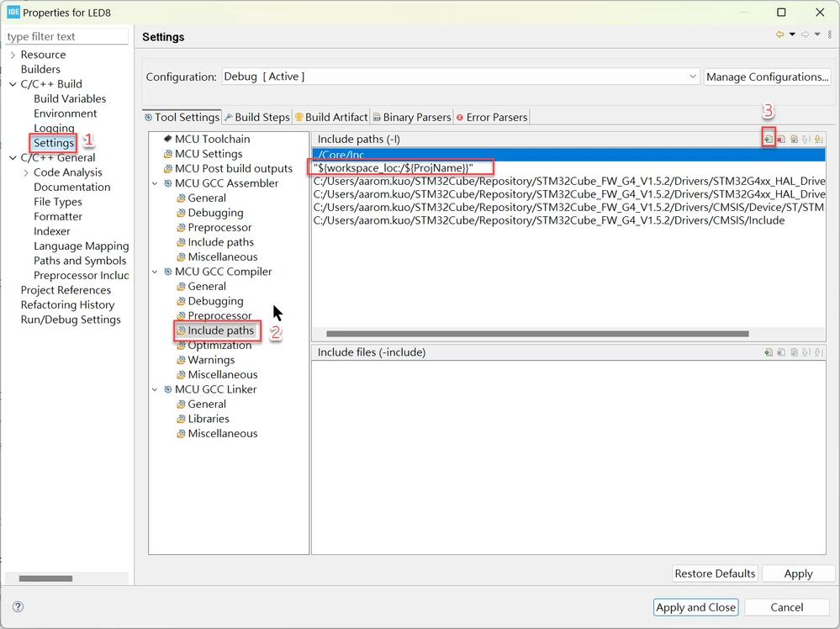This screenshot has width=840, height=629.
Task: Open the view menu three-dots icon
Action: pyautogui.click(x=830, y=34)
